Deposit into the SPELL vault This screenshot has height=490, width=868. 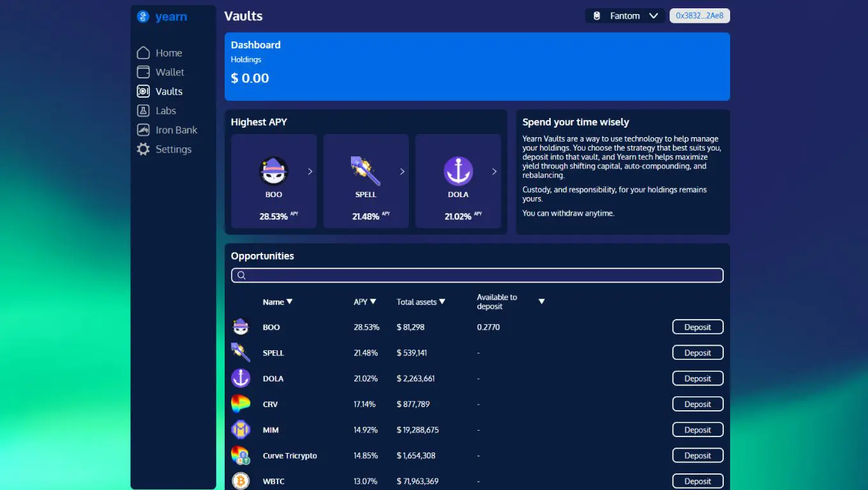698,353
